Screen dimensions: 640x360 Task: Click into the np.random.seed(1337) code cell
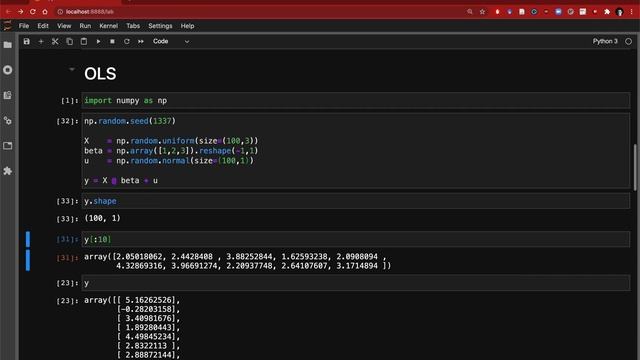click(x=356, y=151)
